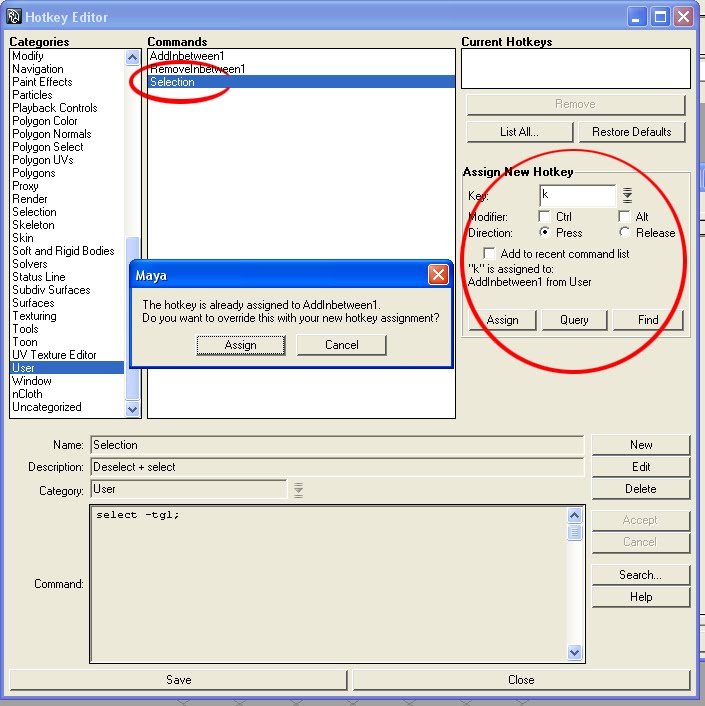Image resolution: width=705 pixels, height=706 pixels.
Task: Select the Paint Effects category
Action: pyautogui.click(x=67, y=82)
